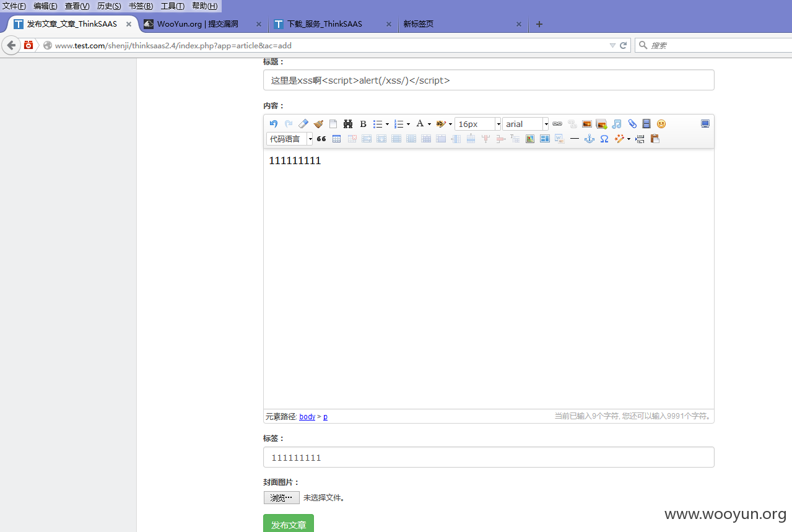Viewport: 792px width, 532px height.
Task: Click the body element path link
Action: tap(307, 417)
